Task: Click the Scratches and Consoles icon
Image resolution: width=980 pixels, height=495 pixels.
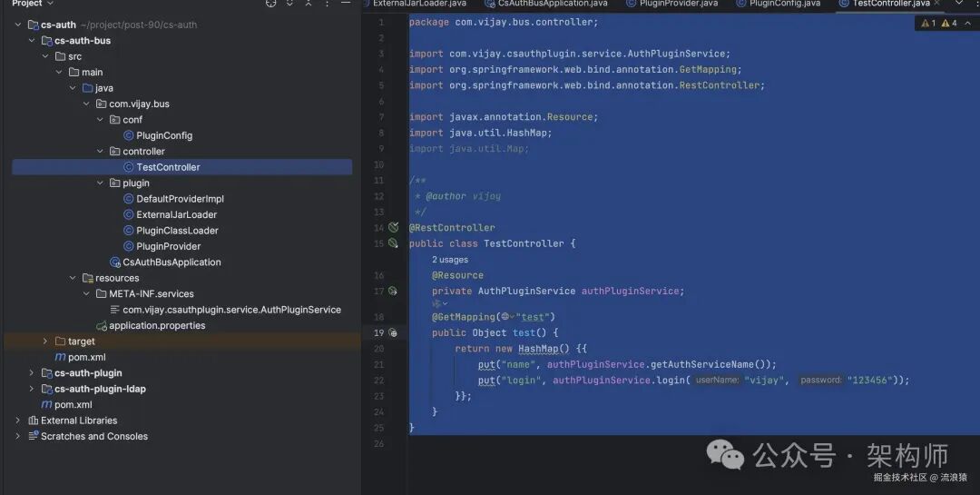Action: (x=34, y=436)
